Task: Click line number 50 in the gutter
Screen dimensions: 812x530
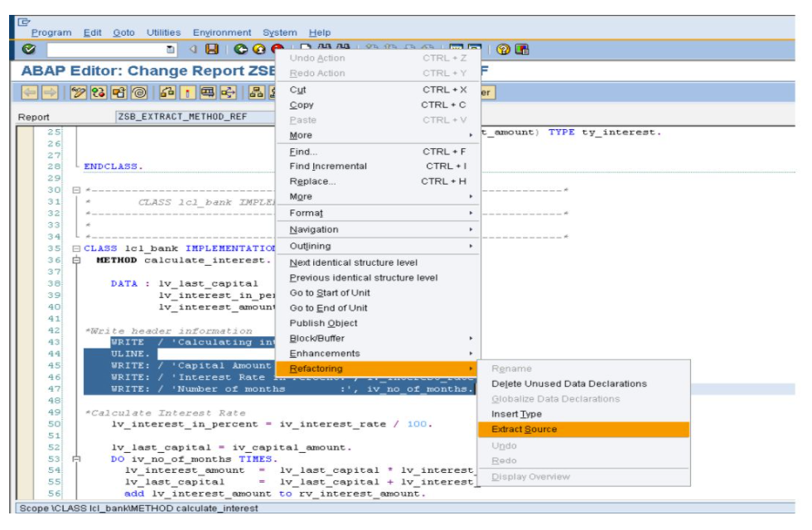Action: tap(55, 424)
